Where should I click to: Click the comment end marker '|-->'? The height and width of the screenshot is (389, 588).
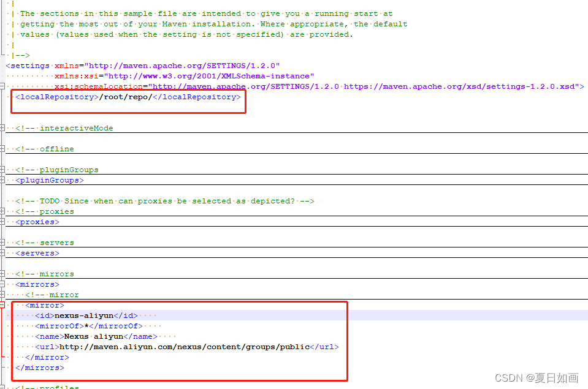pos(21,56)
